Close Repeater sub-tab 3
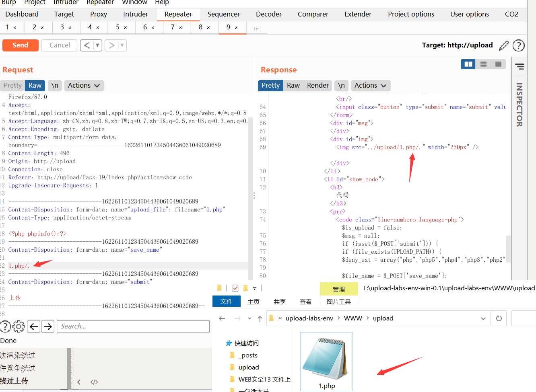 (x=70, y=27)
